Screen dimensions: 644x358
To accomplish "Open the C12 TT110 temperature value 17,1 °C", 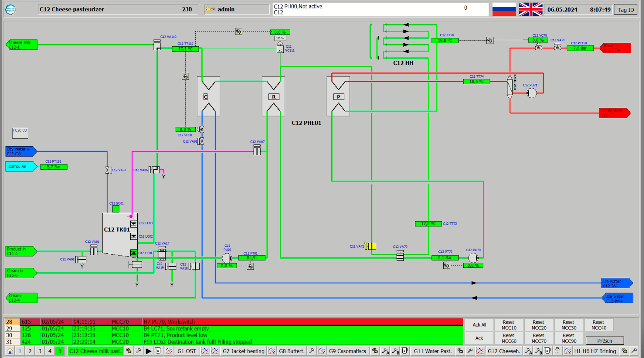I will pyautogui.click(x=185, y=49).
